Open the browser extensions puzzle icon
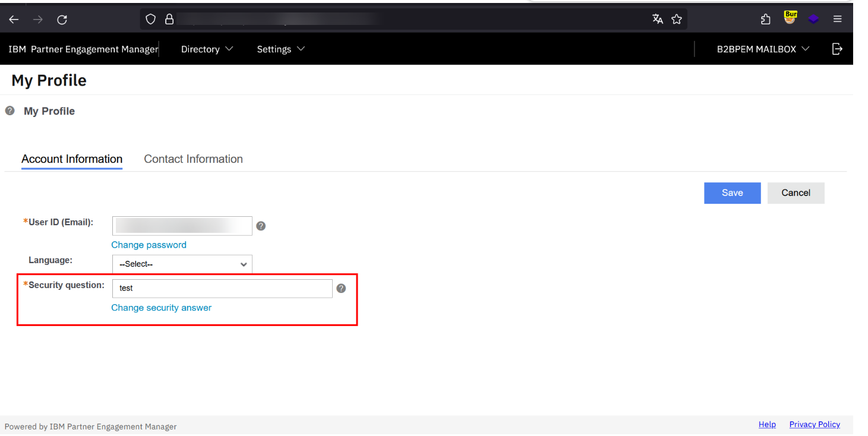 coord(765,19)
